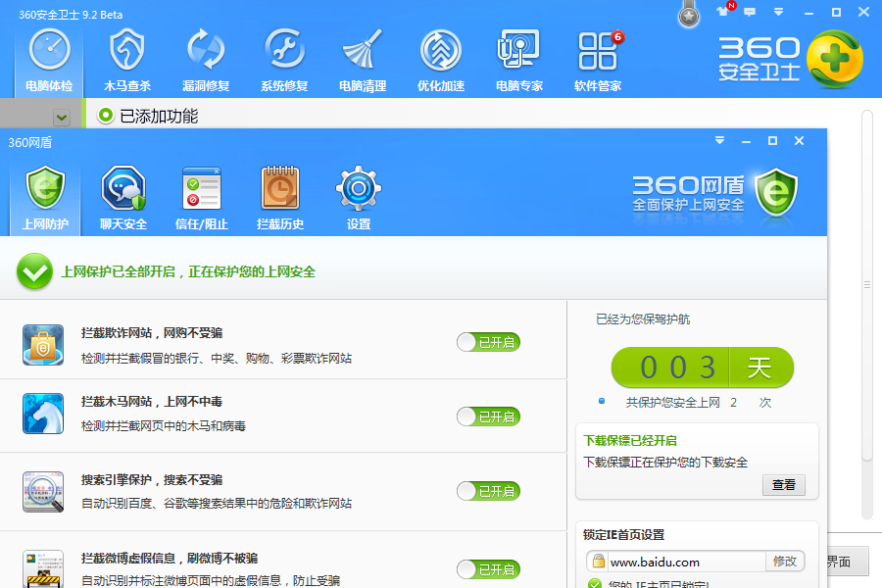Expand dropdown arrow beside 已添加功能
The width and height of the screenshot is (882, 588).
coord(62,118)
